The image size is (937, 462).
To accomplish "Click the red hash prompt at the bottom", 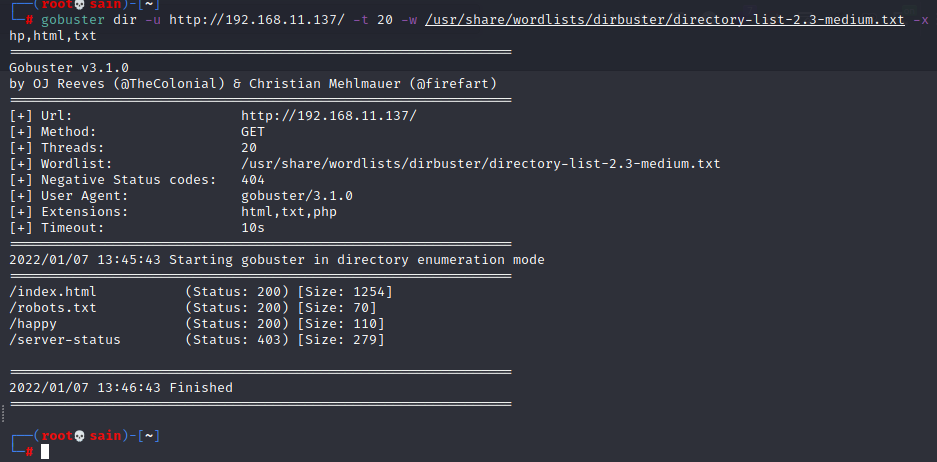I will click(29, 452).
